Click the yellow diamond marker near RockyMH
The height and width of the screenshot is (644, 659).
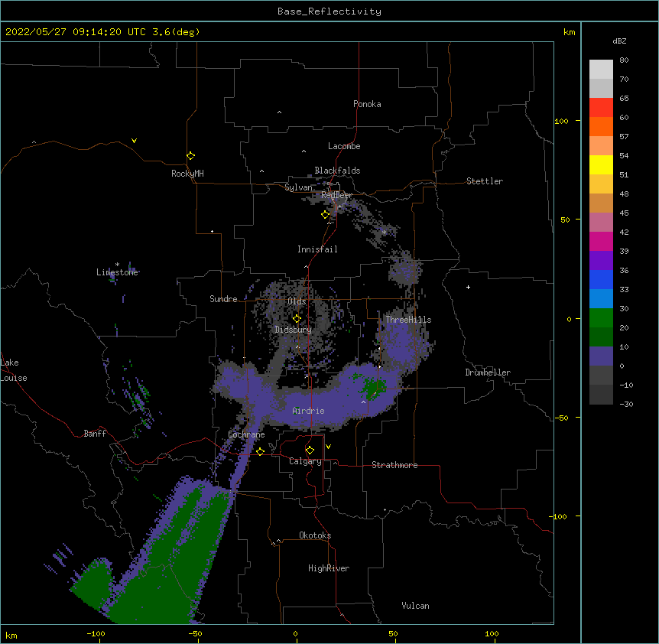(190, 155)
